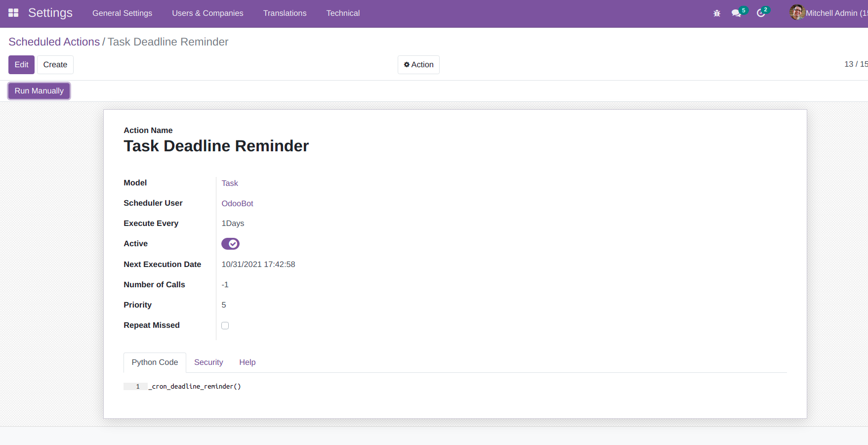This screenshot has width=868, height=445.
Task: Switch to the Python Code tab
Action: [x=155, y=362]
